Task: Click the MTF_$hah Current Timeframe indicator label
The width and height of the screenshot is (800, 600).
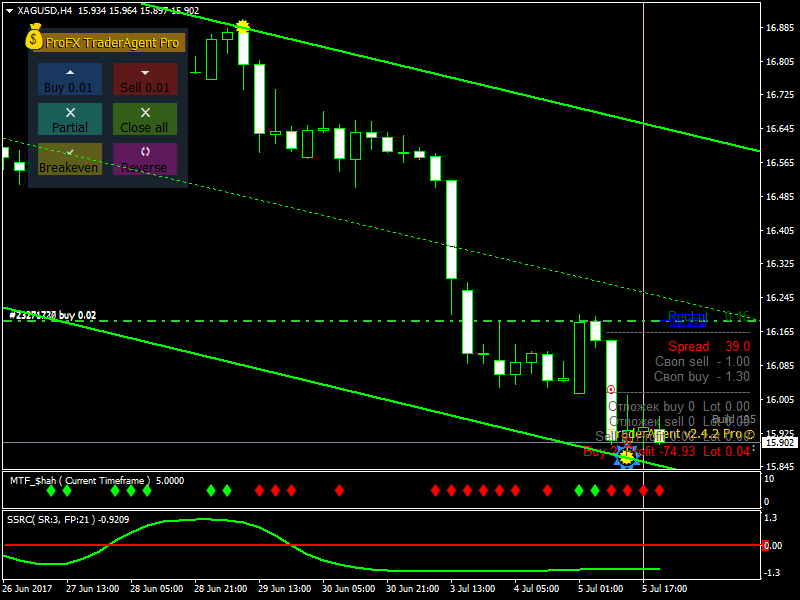Action: pyautogui.click(x=97, y=481)
